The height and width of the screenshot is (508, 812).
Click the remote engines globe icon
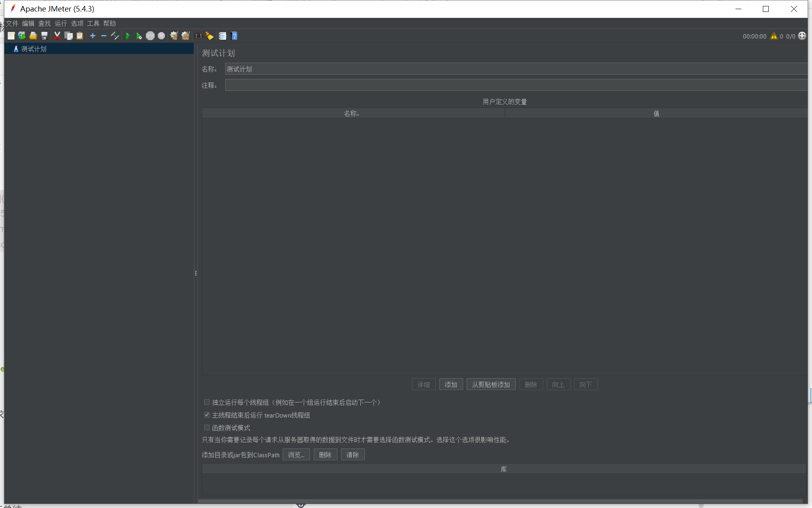click(802, 36)
